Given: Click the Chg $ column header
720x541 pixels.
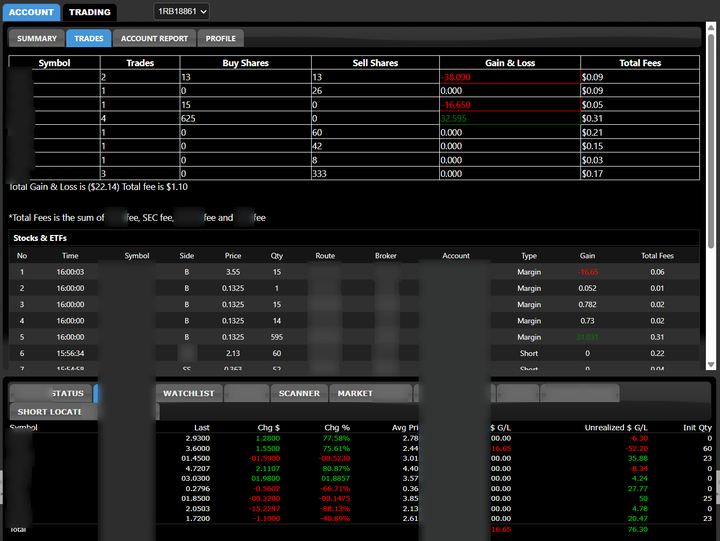Looking at the screenshot, I should (x=269, y=428).
